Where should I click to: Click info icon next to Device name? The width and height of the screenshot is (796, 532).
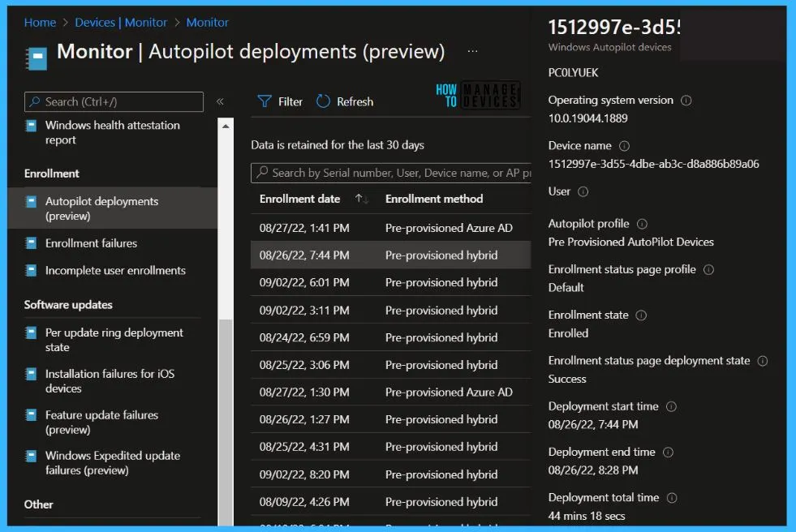click(x=624, y=146)
